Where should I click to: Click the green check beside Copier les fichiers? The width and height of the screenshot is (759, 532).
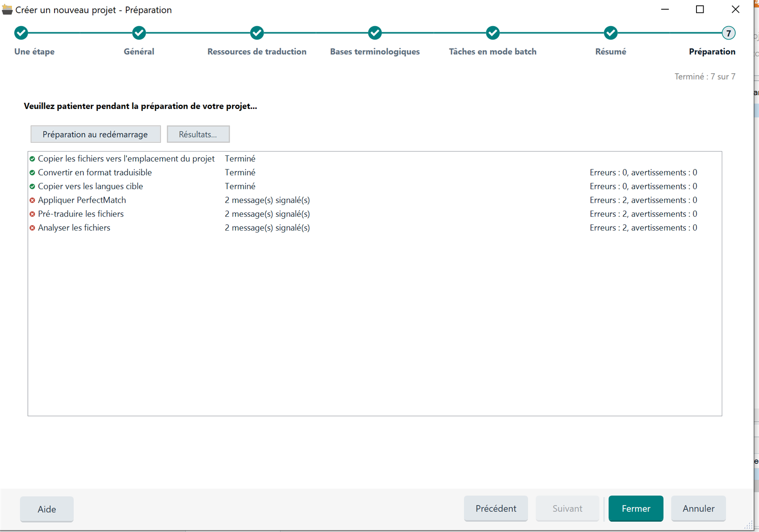(32, 159)
